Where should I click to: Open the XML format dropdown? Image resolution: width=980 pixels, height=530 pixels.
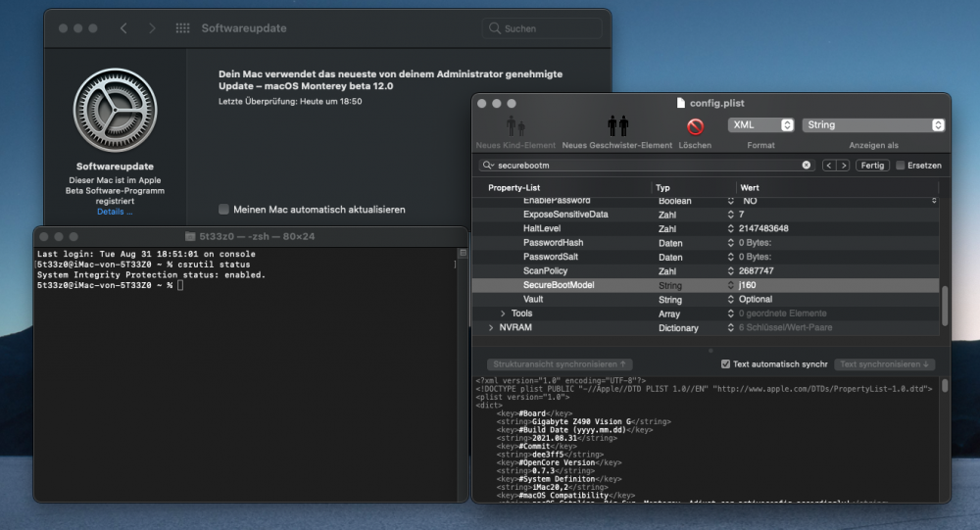pyautogui.click(x=760, y=125)
